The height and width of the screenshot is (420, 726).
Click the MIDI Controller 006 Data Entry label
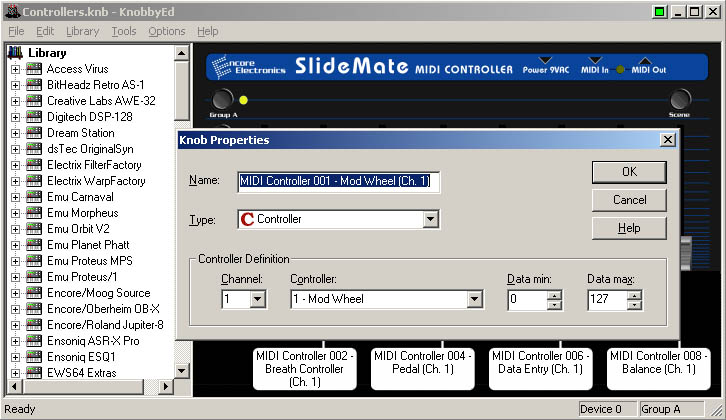tap(540, 369)
